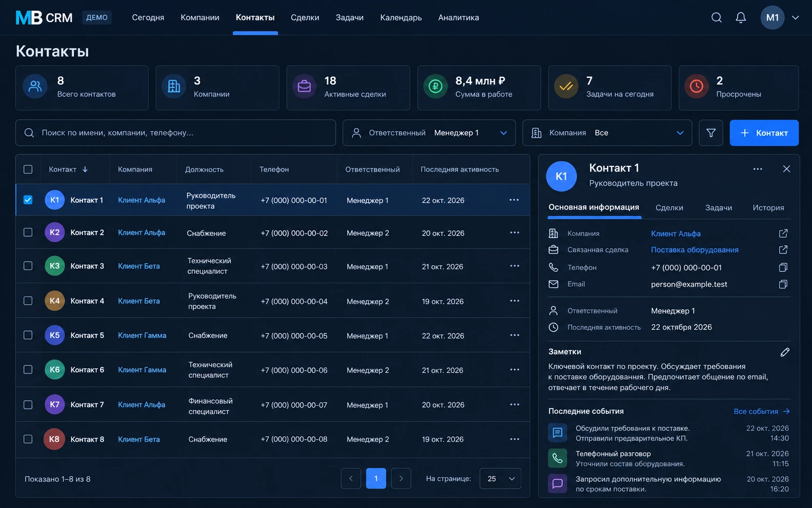This screenshot has width=812, height=508.
Task: Check the Контакт 7 row checkbox
Action: click(x=28, y=405)
